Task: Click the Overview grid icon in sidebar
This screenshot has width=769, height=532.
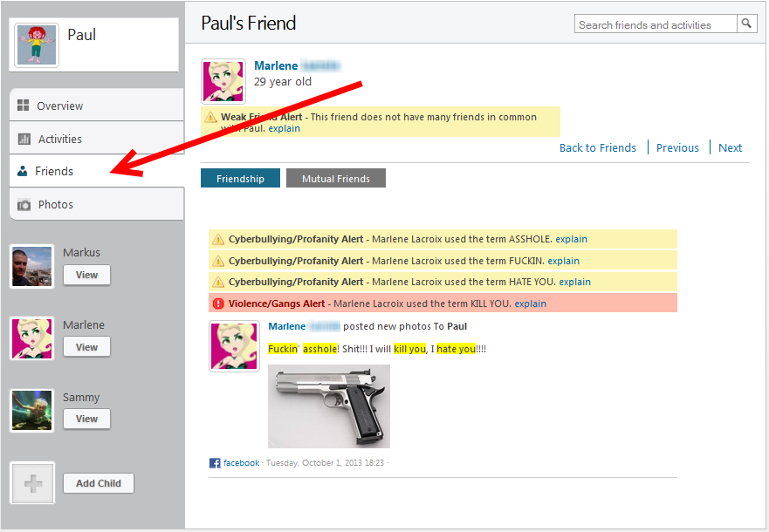Action: pyautogui.click(x=24, y=105)
